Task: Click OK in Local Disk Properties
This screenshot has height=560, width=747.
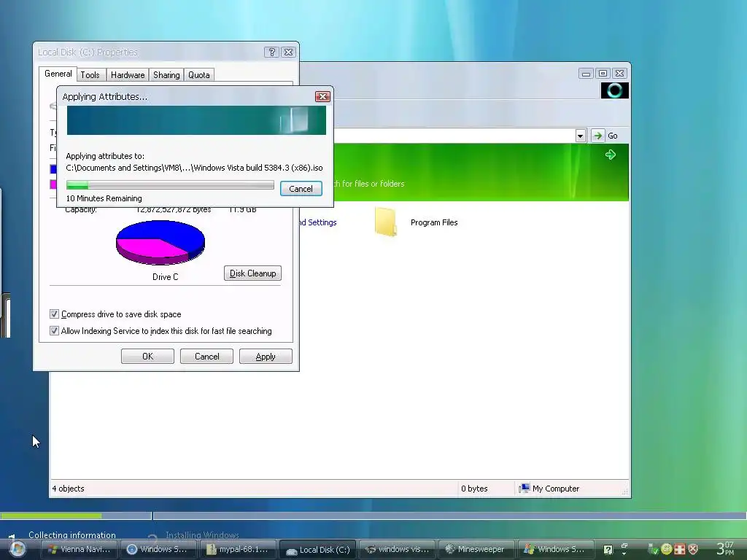Action: (147, 356)
